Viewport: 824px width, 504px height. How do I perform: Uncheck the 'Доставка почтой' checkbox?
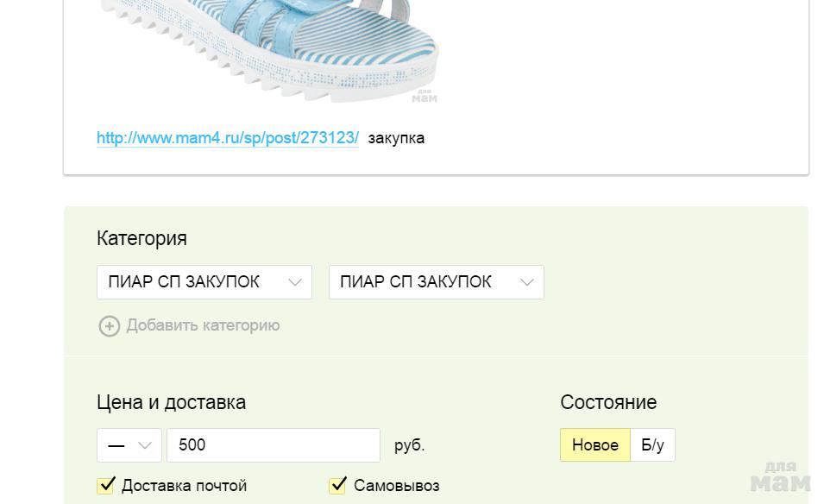pos(106,485)
